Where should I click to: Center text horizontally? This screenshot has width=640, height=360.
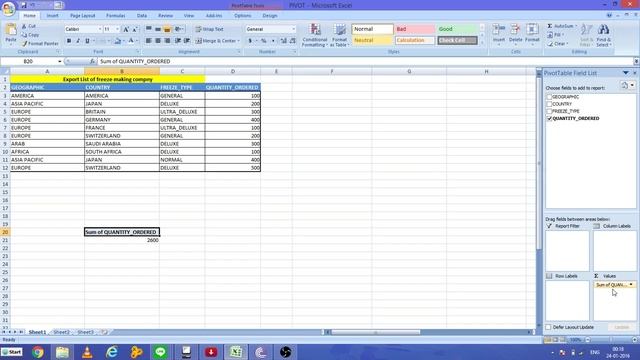pos(158,41)
